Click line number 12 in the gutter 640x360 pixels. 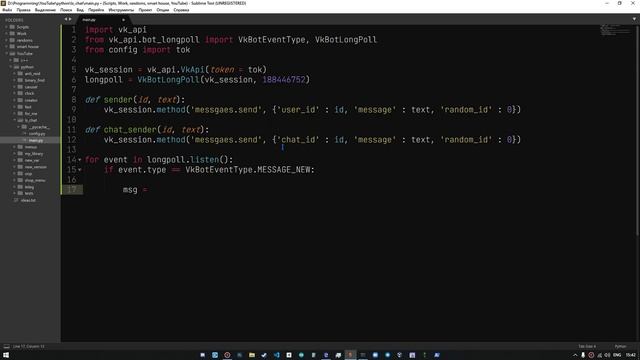(71, 140)
